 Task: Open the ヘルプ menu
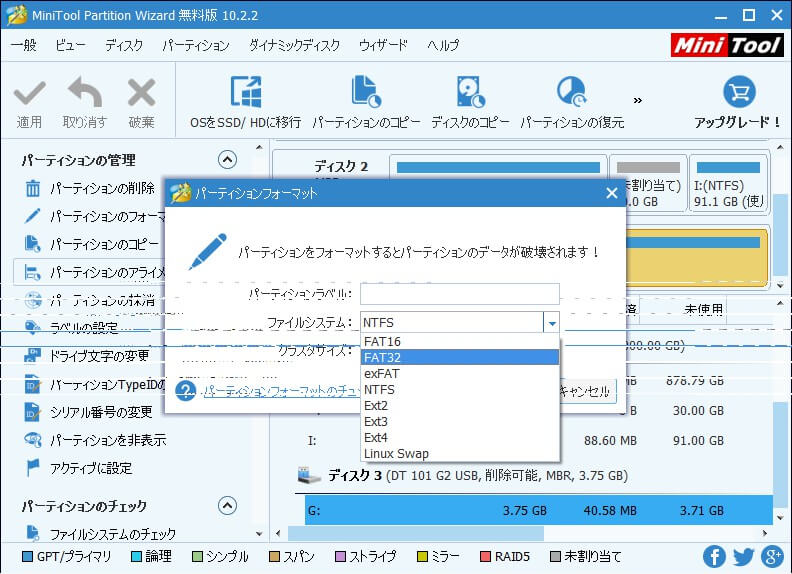click(443, 45)
